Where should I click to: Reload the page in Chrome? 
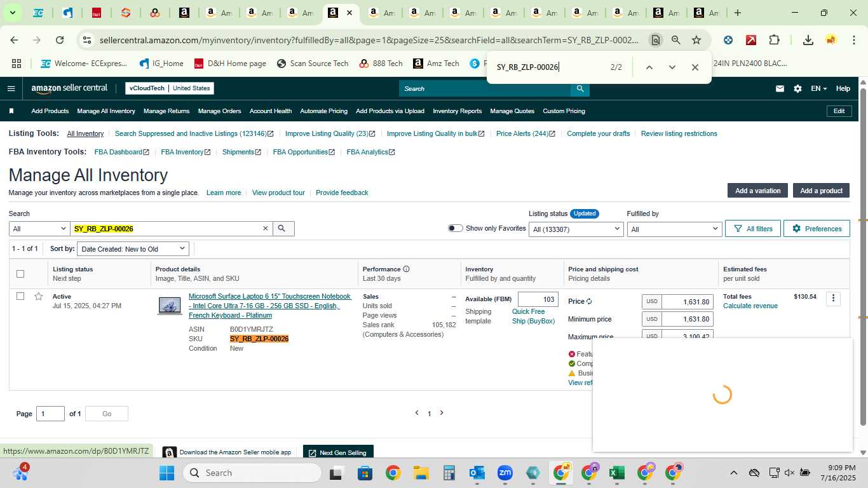tap(60, 40)
